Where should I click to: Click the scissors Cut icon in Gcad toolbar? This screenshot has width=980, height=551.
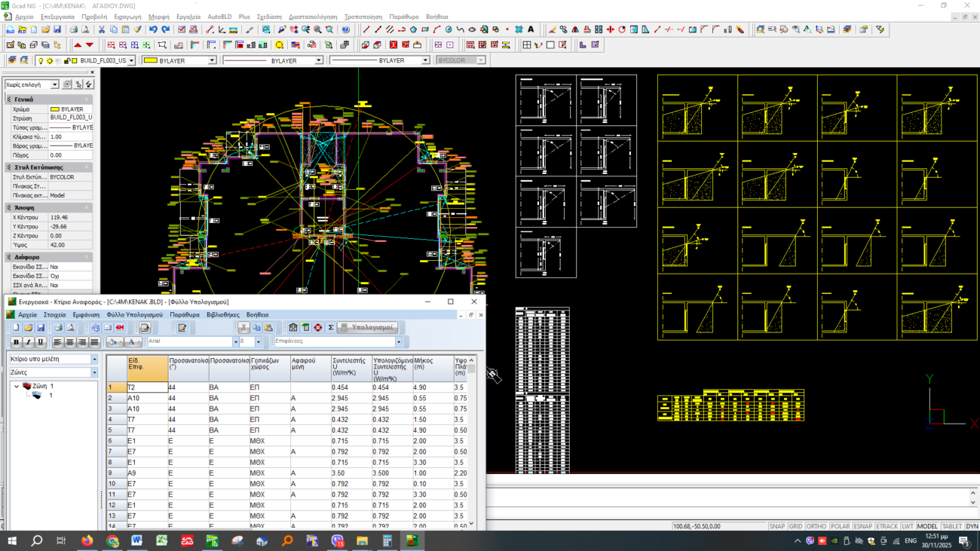click(102, 29)
